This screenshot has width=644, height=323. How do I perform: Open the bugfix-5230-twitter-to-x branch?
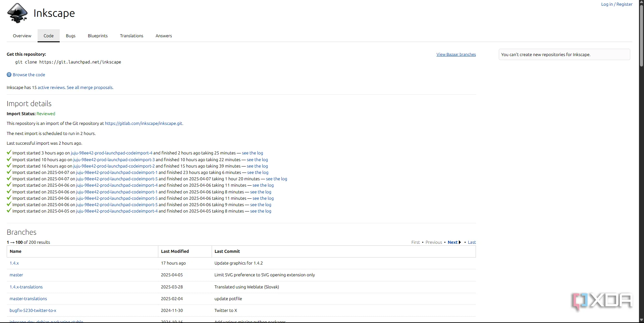(33, 311)
